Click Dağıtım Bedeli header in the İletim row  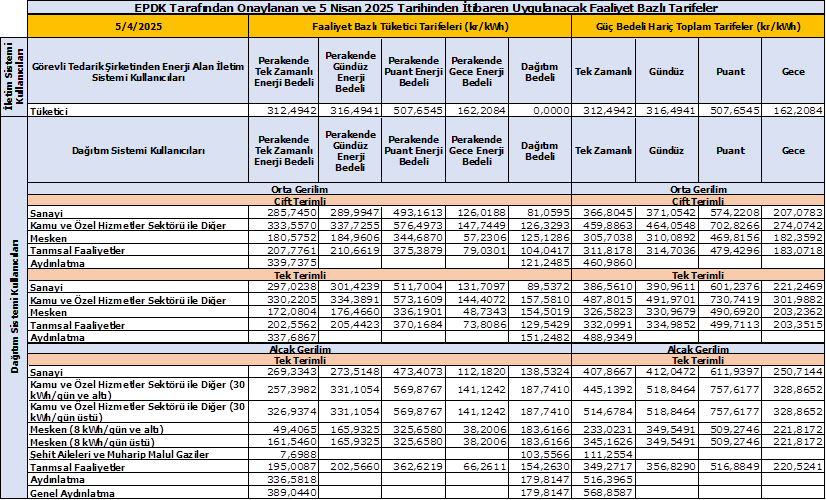[540, 70]
